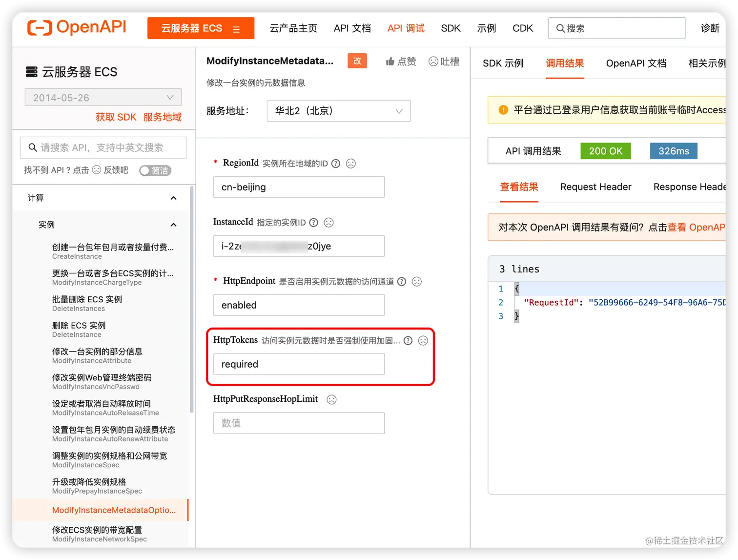
Task: Focus the top 搜索 input field
Action: click(616, 28)
